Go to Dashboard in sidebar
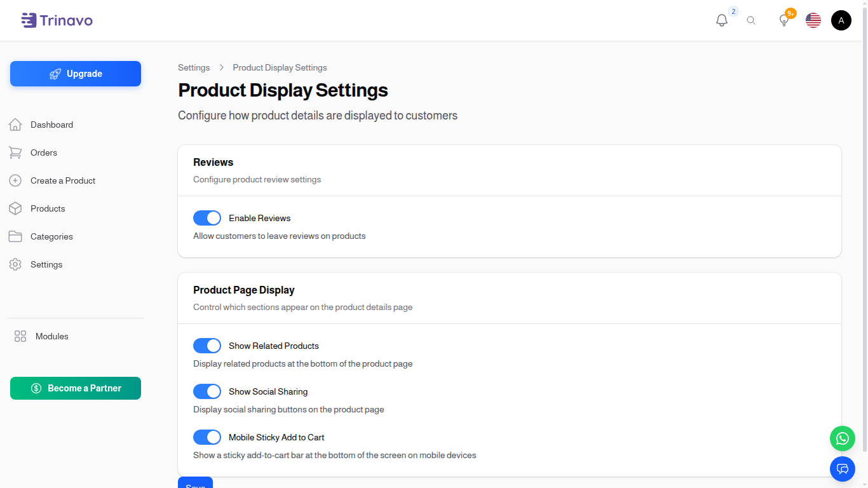 coord(51,125)
